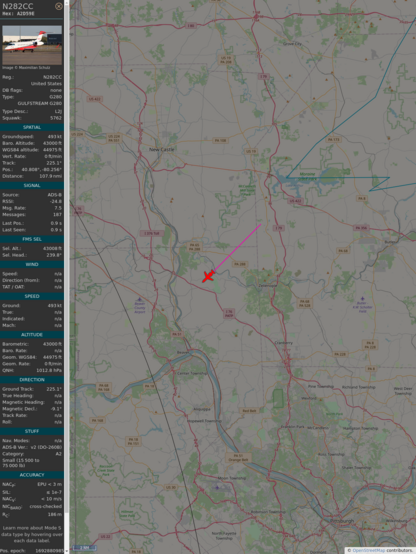Click the scale bar at map bottom-left

point(84,548)
